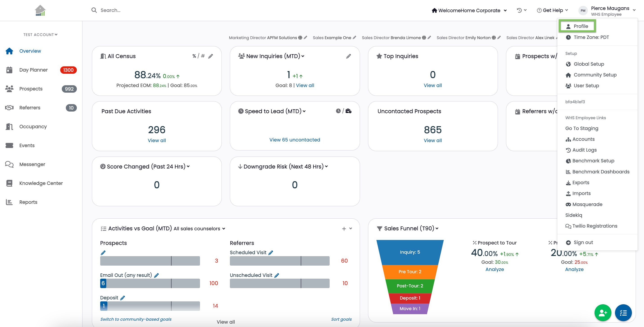644x327 pixels.
Task: Edit Scheduled Visit goal pencil icon
Action: (x=271, y=253)
